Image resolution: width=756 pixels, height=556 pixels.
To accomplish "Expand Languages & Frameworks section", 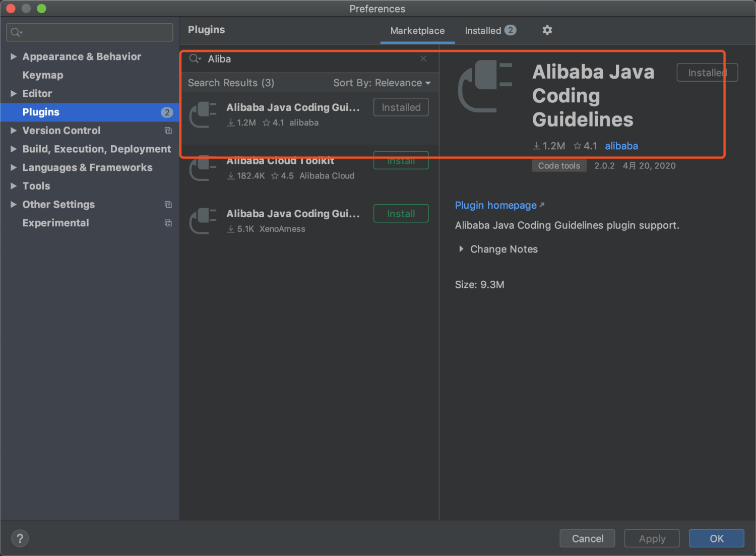I will (x=14, y=167).
